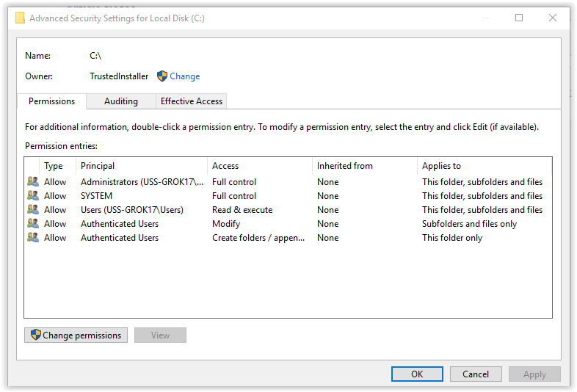Open the Effective Access tab
The height and width of the screenshot is (392, 577).
click(192, 101)
